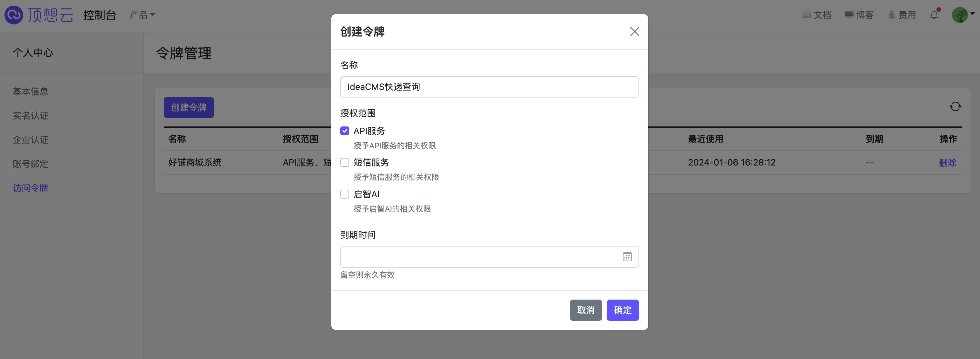Enable the 短信服务 checkbox
980x359 pixels.
coord(345,162)
